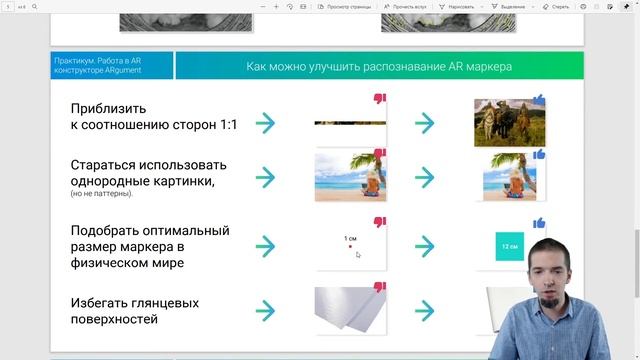Click the wide thin bad-ratio image

tap(350, 122)
